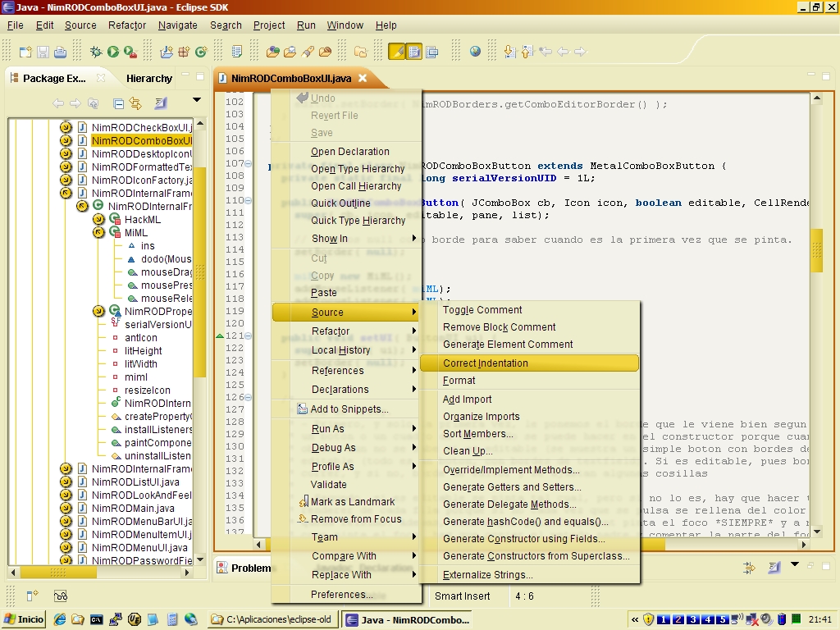Switch to the Hierarchy tab

point(148,79)
